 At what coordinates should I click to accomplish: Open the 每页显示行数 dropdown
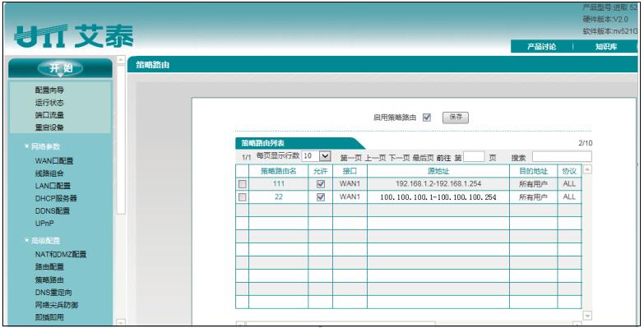point(317,156)
